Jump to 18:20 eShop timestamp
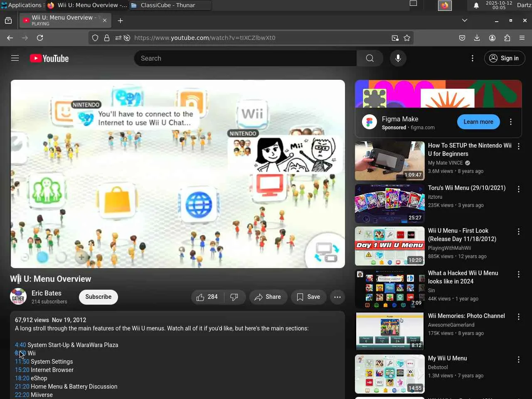 pos(22,378)
